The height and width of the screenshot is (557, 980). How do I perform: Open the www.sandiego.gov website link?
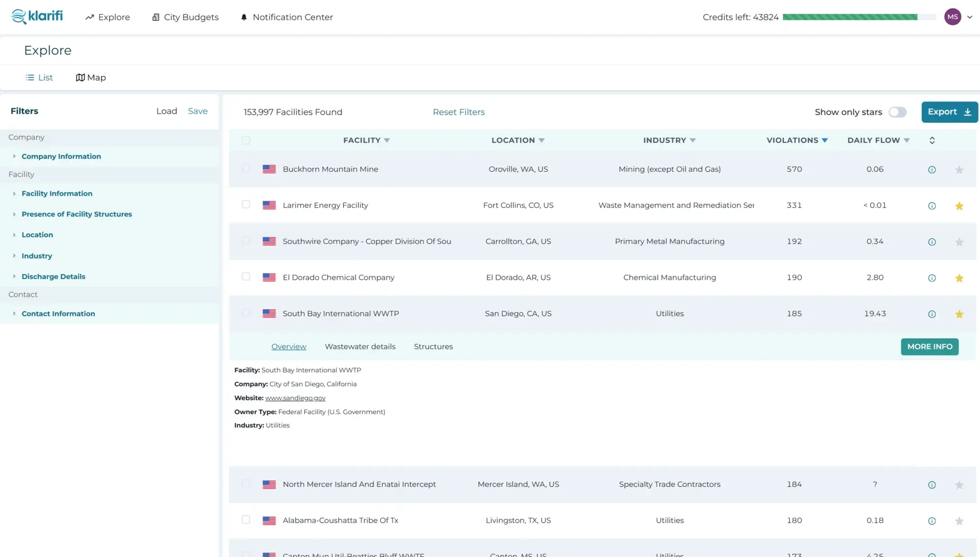coord(295,398)
